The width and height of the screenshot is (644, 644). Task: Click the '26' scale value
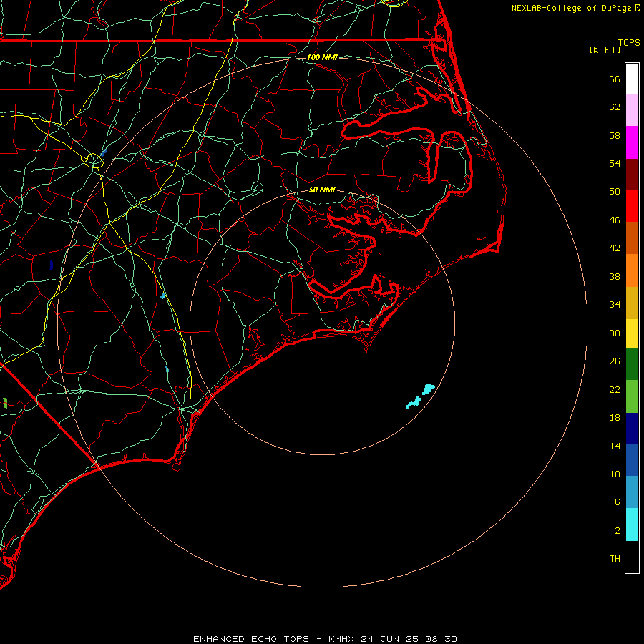coord(615,361)
